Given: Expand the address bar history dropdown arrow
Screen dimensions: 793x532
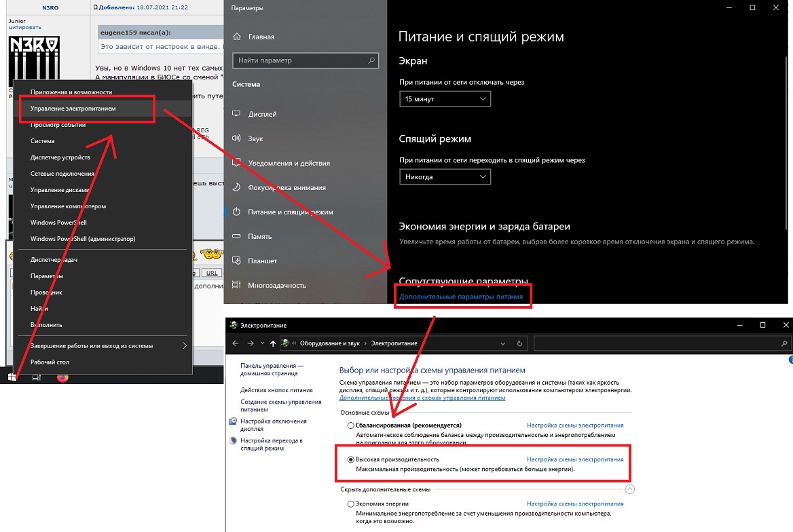Looking at the screenshot, I should click(502, 343).
